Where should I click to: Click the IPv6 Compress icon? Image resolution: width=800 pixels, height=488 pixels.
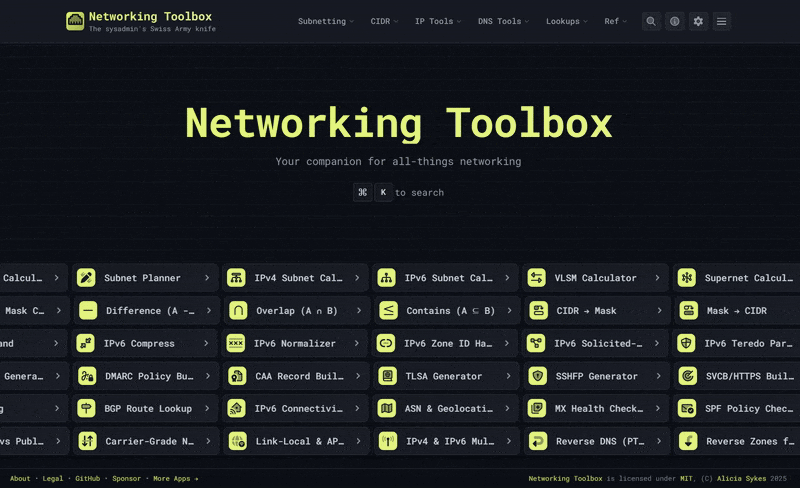(85, 343)
